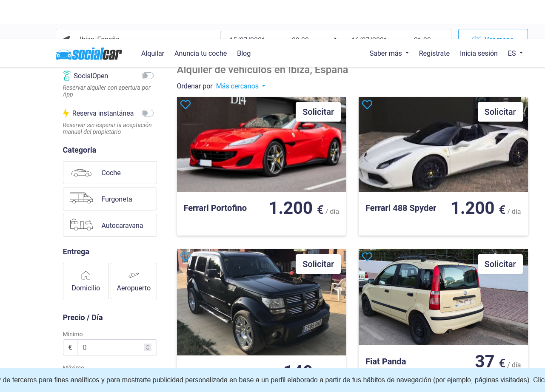Click Solicitar on the Ferrari Portofino
The width and height of the screenshot is (545, 392).
(x=318, y=112)
